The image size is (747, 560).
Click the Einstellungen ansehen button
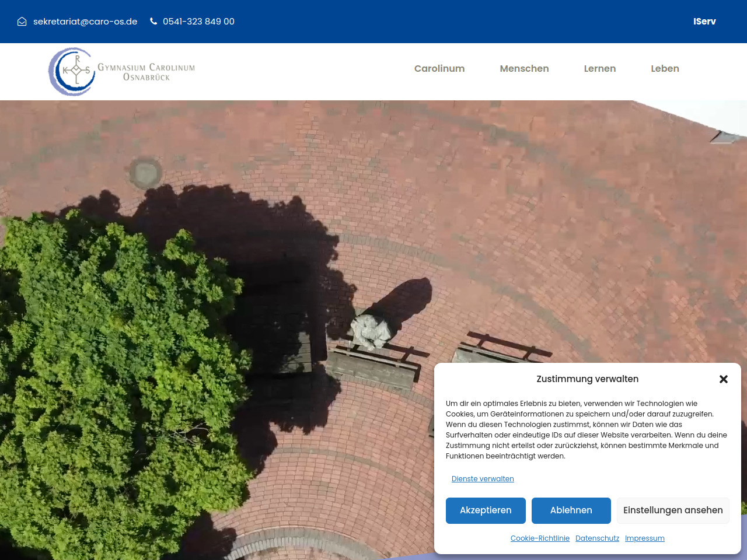673,510
